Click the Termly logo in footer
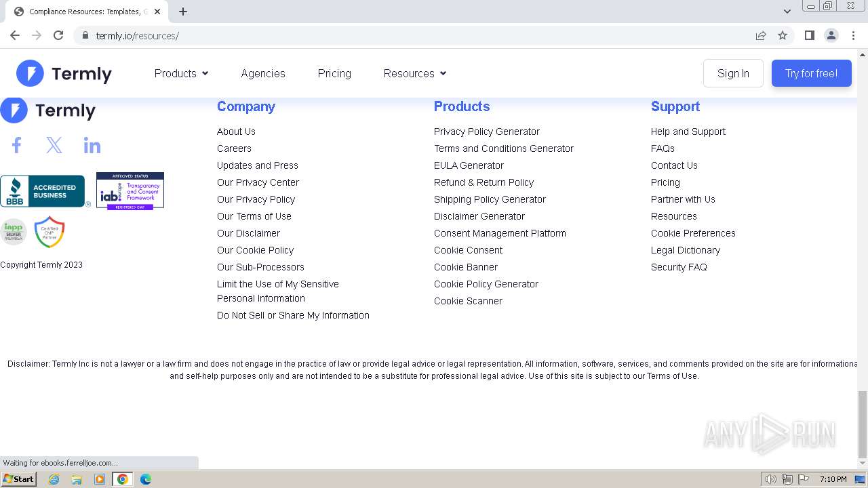 click(x=48, y=110)
